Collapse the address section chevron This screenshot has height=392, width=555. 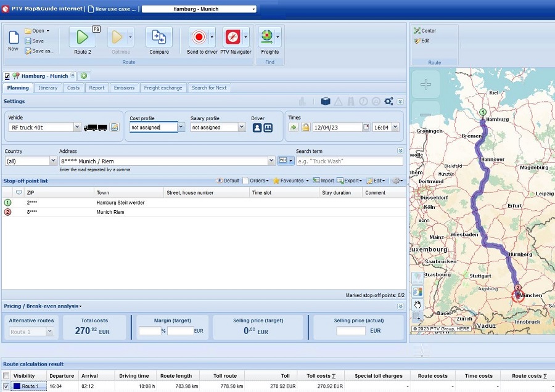coord(400,151)
